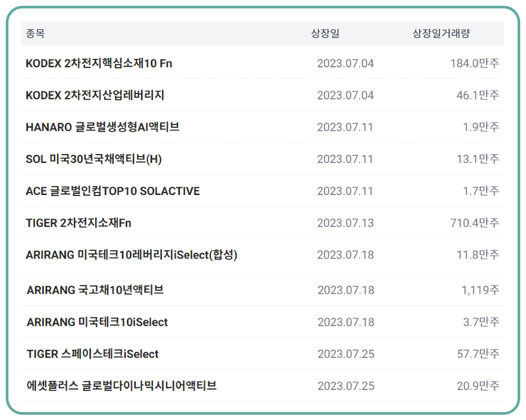The height and width of the screenshot is (420, 526).
Task: Click the 상장일거래량 column header
Action: click(x=441, y=34)
